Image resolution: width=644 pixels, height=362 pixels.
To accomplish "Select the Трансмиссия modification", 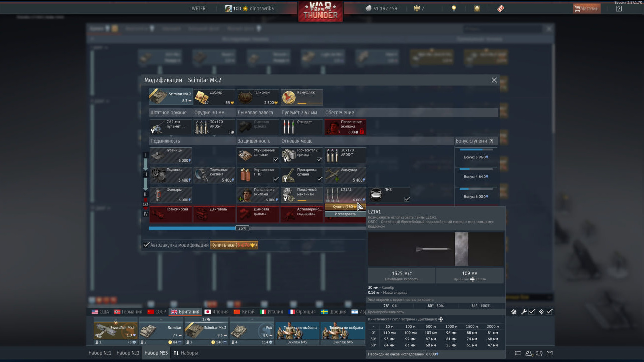I will [x=171, y=214].
